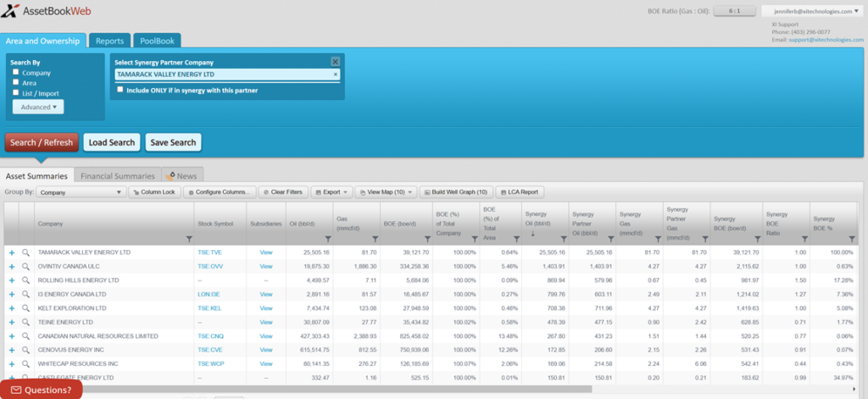Open the TSE:TVE stock symbol link
This screenshot has height=399, width=868.
[210, 252]
